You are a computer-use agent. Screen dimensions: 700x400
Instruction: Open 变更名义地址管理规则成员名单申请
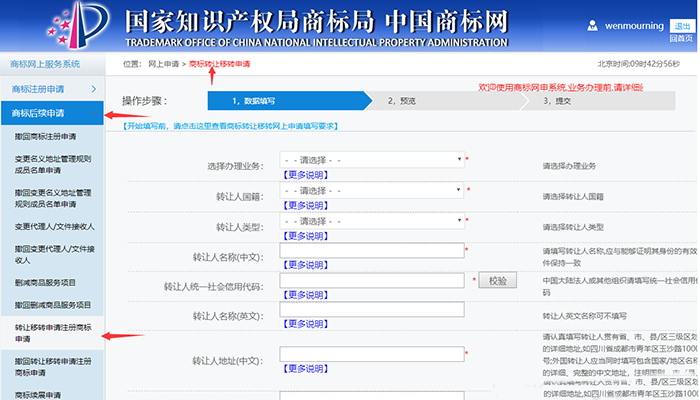(x=53, y=164)
